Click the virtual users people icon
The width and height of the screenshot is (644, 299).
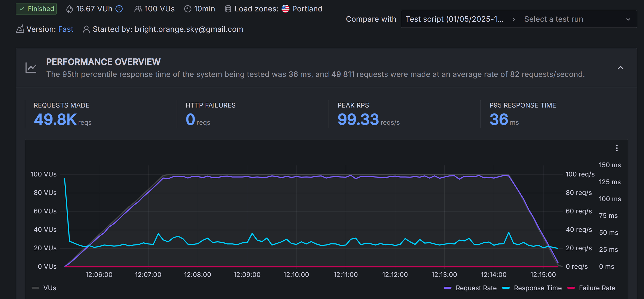click(138, 9)
